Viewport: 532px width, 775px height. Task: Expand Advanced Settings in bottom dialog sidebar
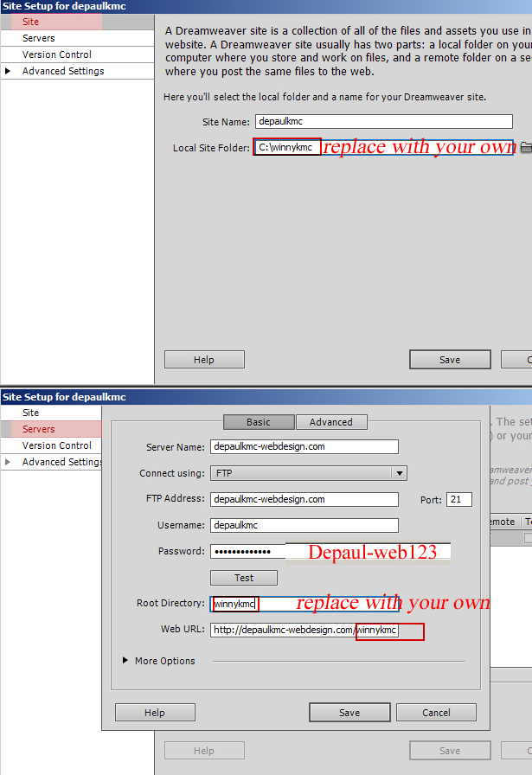(8, 462)
